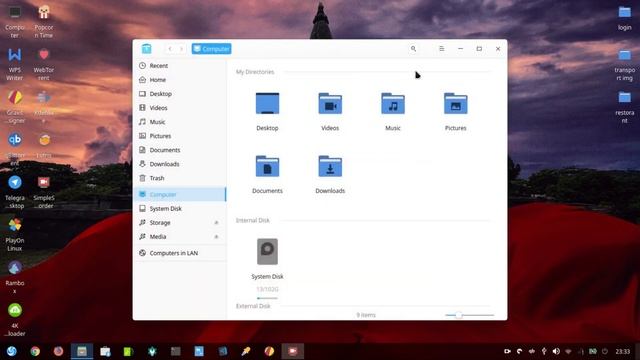640x360 pixels.
Task: Open the transport img desktop folder
Action: coord(624,64)
